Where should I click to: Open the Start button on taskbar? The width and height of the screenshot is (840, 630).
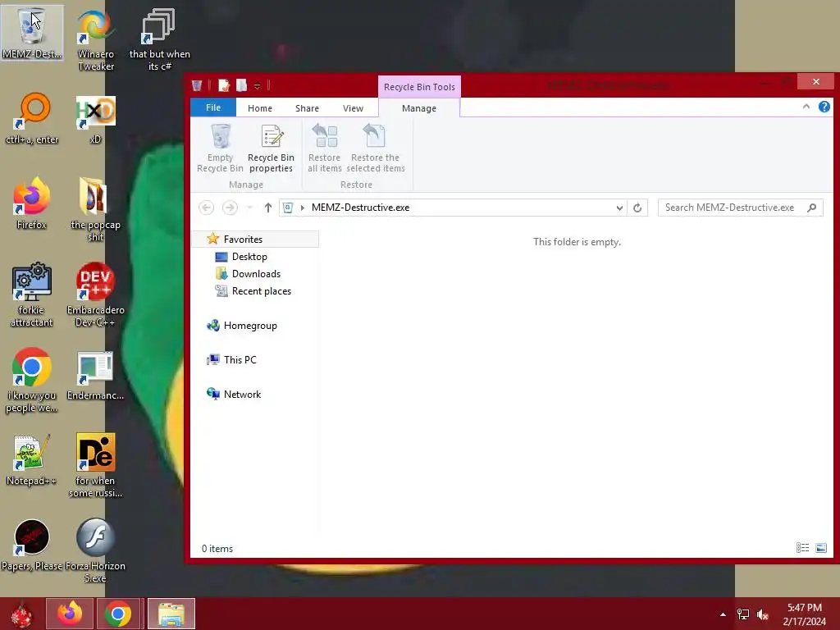point(21,614)
